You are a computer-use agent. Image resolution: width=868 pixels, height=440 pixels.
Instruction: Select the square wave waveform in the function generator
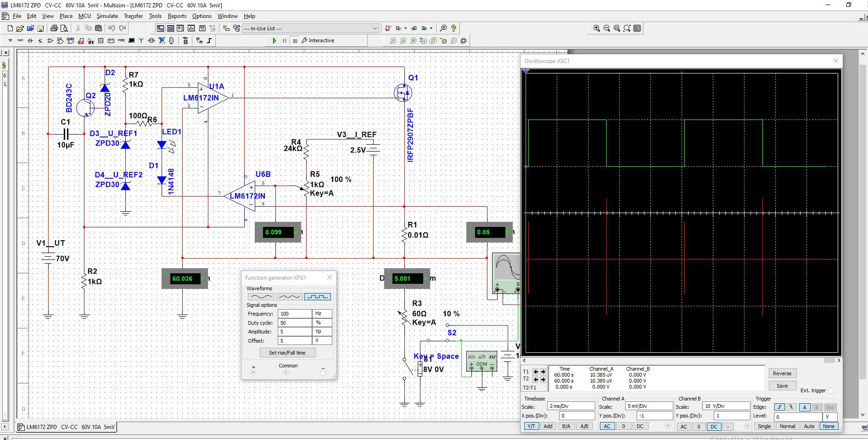tap(317, 297)
